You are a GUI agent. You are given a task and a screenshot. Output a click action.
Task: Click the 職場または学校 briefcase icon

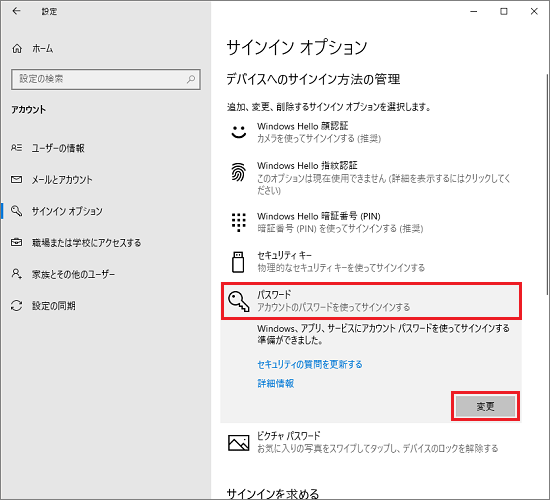[16, 242]
